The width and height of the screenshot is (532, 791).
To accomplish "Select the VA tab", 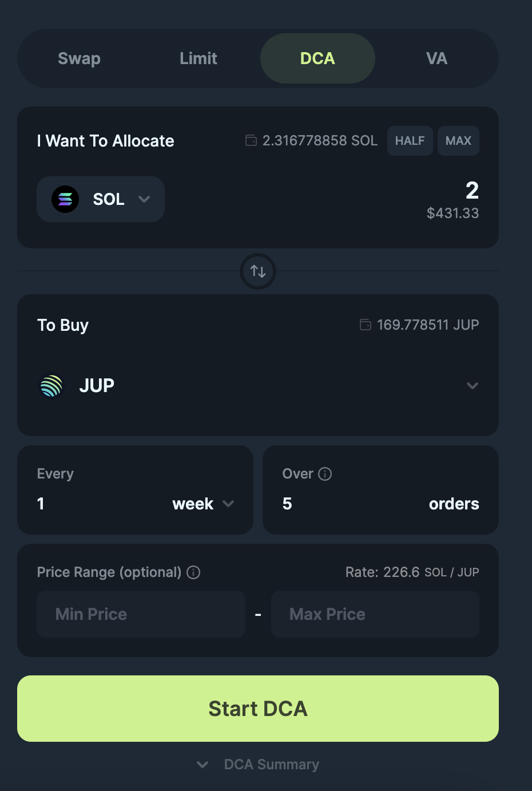I will [436, 58].
